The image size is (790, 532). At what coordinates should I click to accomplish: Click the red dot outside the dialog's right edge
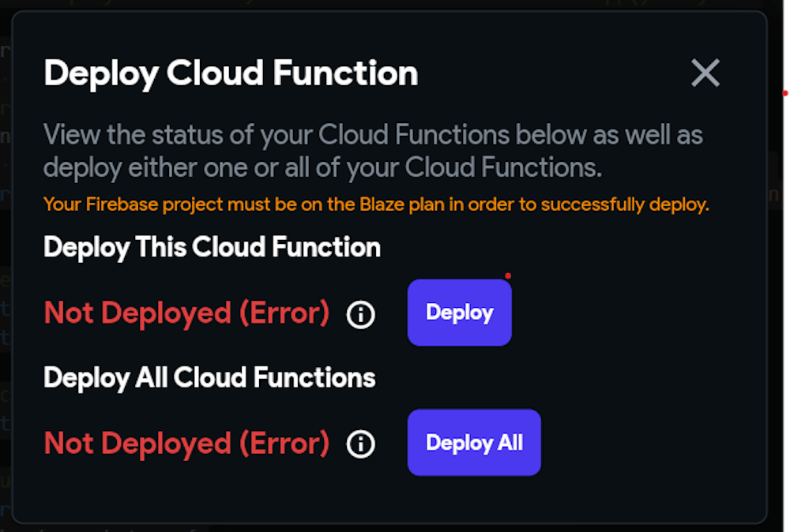(785, 93)
